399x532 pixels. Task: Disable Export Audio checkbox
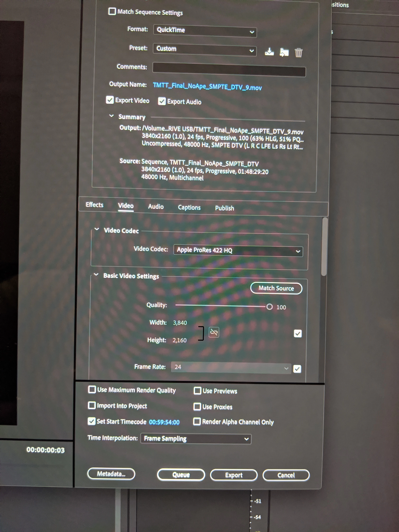(162, 101)
